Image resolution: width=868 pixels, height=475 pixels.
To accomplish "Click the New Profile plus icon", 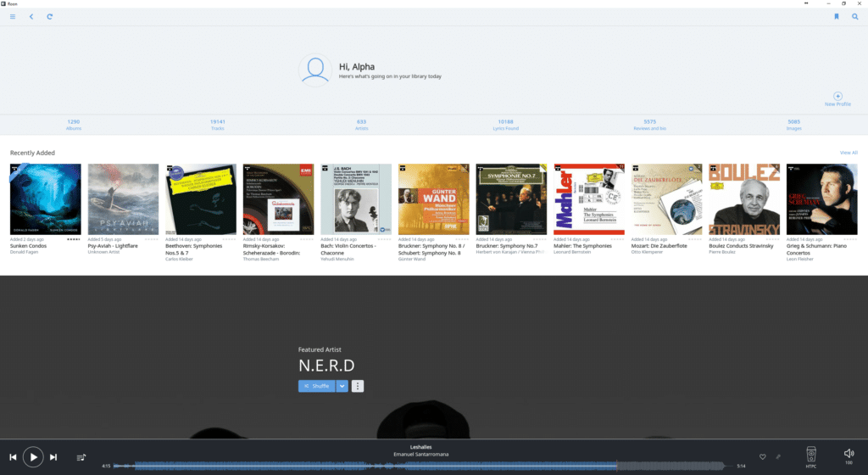I will (x=837, y=97).
